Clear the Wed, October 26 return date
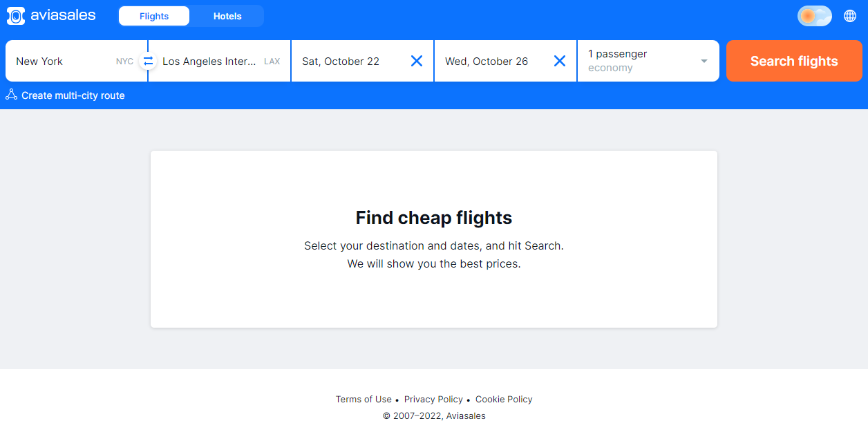The height and width of the screenshot is (439, 868). pyautogui.click(x=560, y=61)
